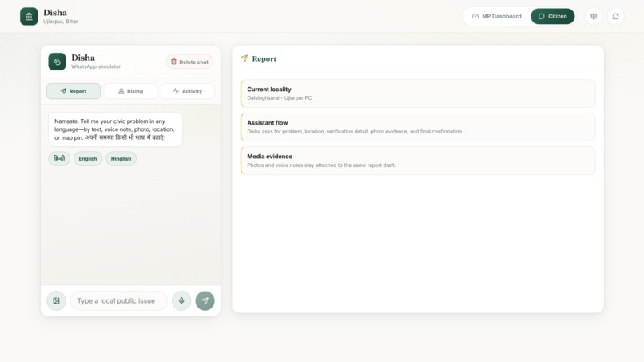The width and height of the screenshot is (644, 362).
Task: Open the Activity tab
Action: 188,91
